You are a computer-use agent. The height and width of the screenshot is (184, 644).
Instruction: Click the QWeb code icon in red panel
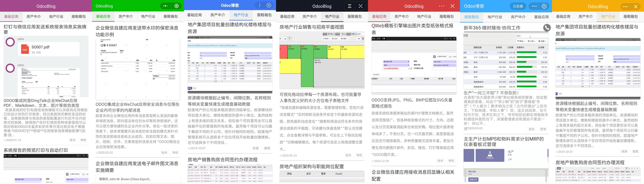point(450,57)
